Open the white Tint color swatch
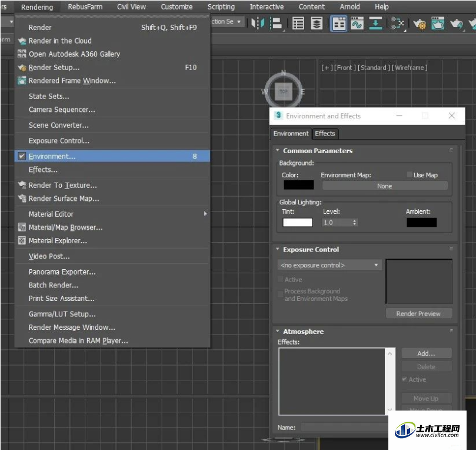The image size is (476, 450). coord(298,223)
